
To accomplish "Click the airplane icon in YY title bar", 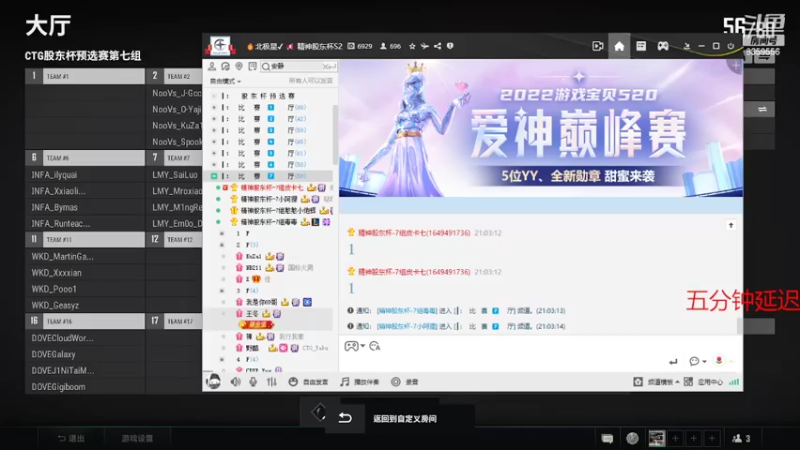I will point(424,46).
